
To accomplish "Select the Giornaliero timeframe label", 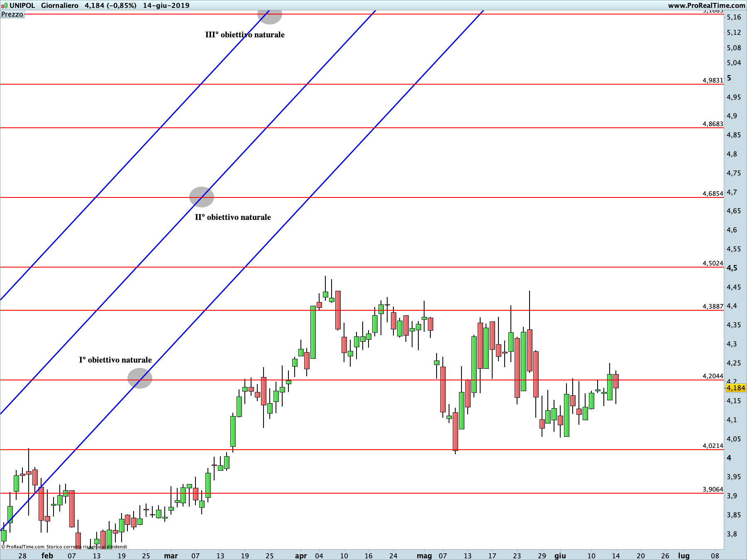I will click(60, 5).
